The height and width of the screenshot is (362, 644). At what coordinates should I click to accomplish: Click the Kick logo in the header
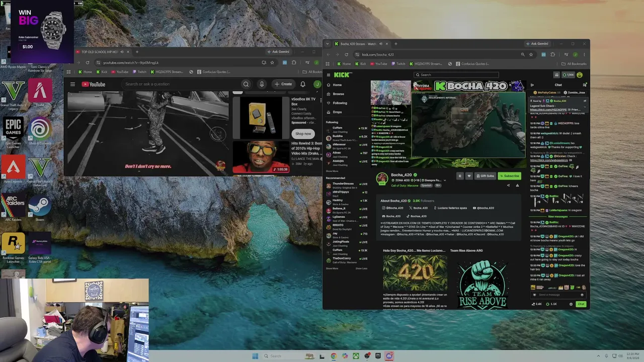click(x=343, y=75)
